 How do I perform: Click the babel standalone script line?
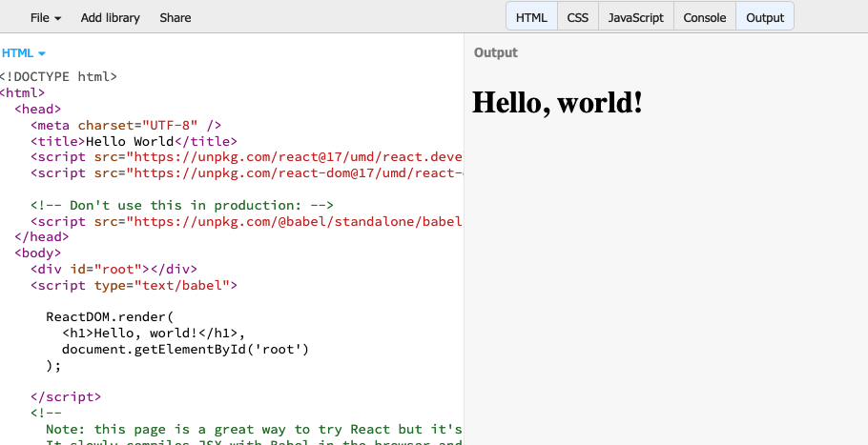click(x=246, y=222)
